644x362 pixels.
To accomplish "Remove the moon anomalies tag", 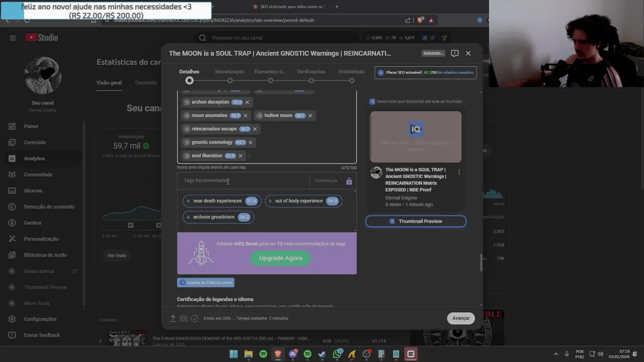I will tap(246, 116).
